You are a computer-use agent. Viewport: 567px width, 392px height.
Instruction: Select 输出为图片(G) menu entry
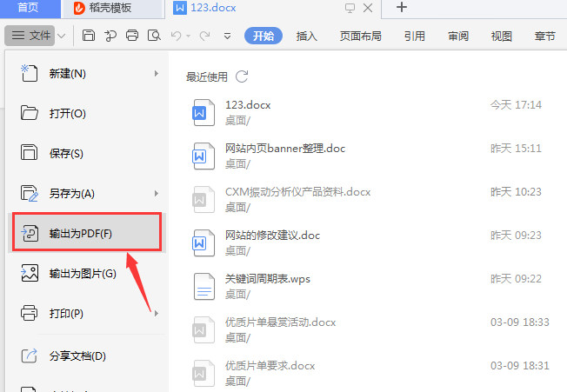87,274
